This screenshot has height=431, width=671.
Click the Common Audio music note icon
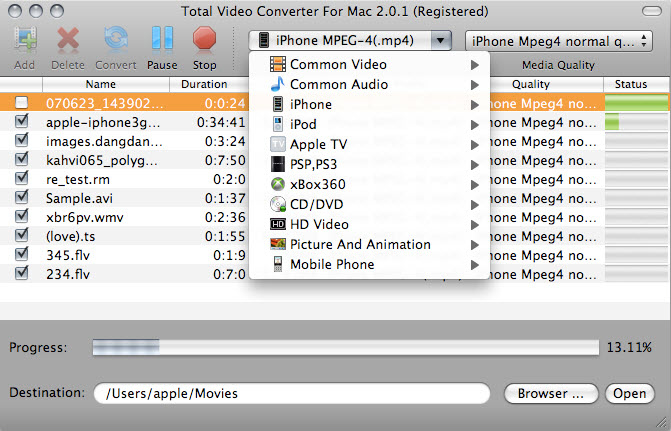click(278, 84)
